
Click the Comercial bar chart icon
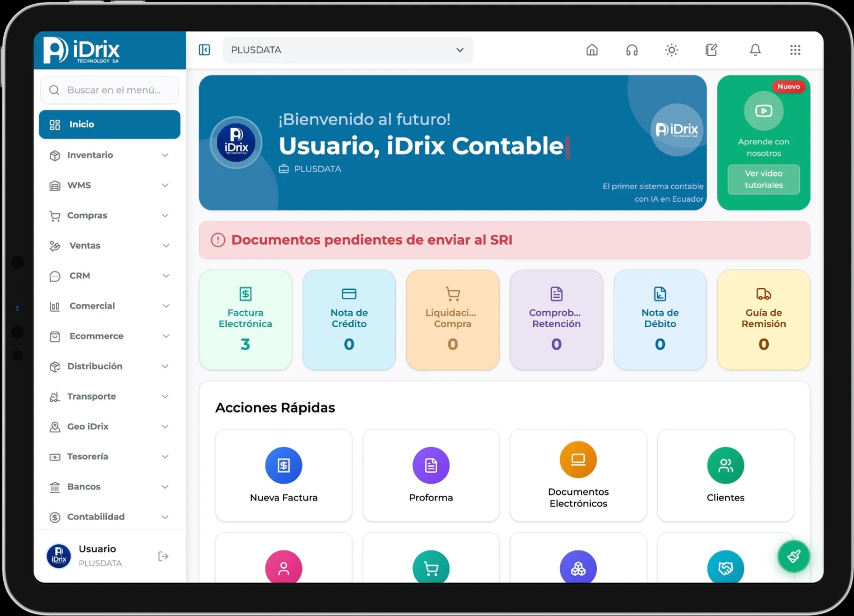55,307
